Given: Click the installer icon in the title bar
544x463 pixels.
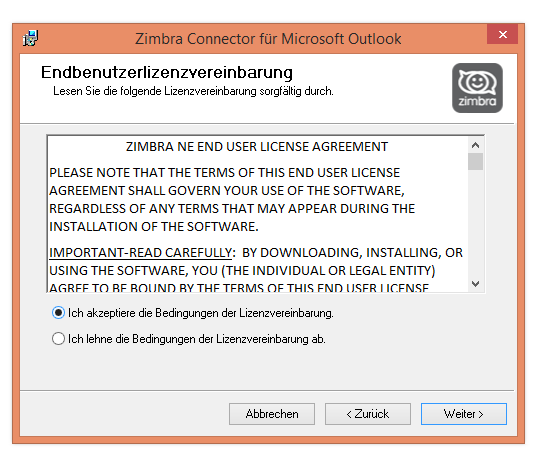Looking at the screenshot, I should coord(31,38).
